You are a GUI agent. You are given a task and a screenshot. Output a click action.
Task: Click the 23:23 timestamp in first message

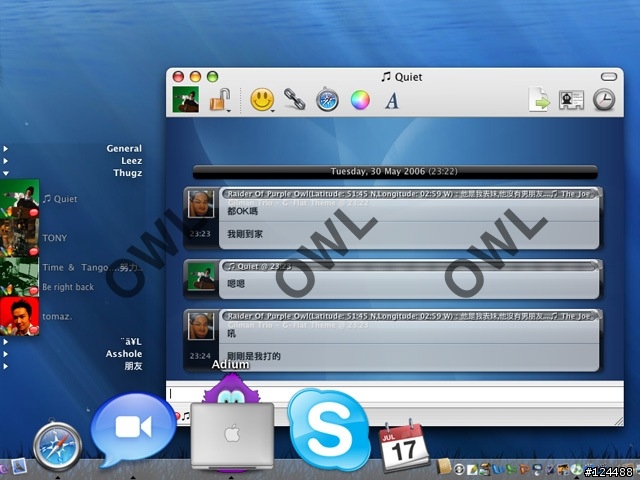tap(200, 234)
